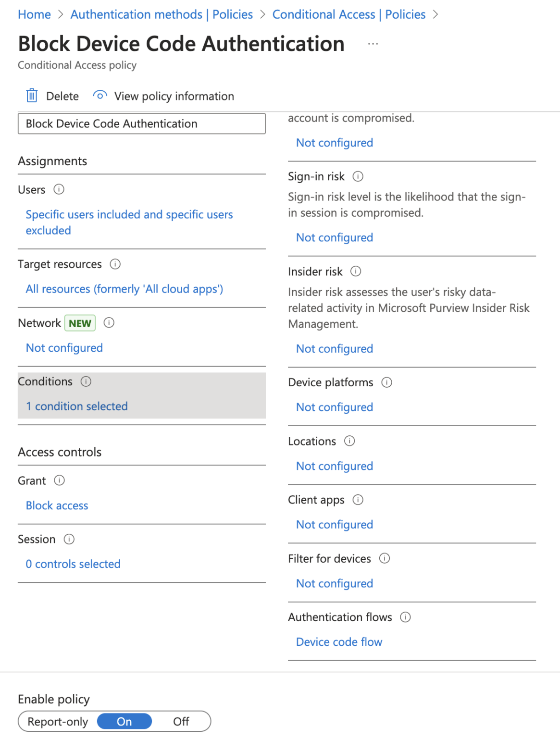Viewport: 560px width, 738px height.
Task: Navigate to Home via breadcrumb
Action: pyautogui.click(x=34, y=14)
